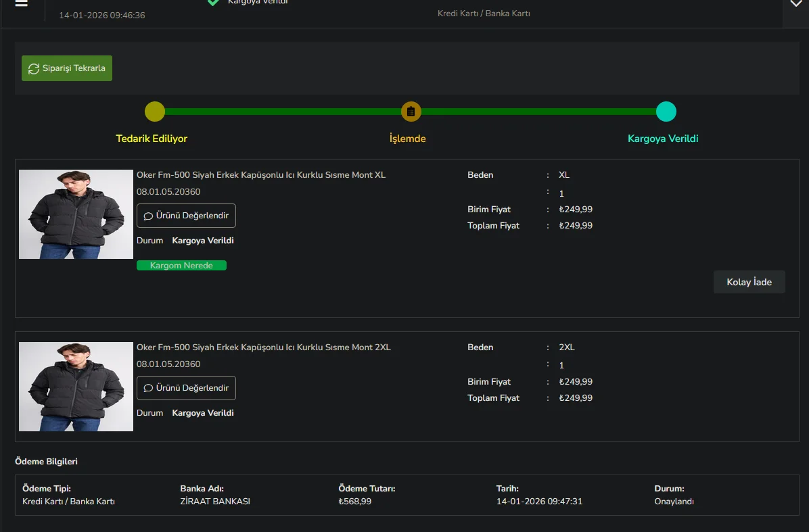Click the 2XL item Birim Fiyat ₺249,99

coord(576,382)
